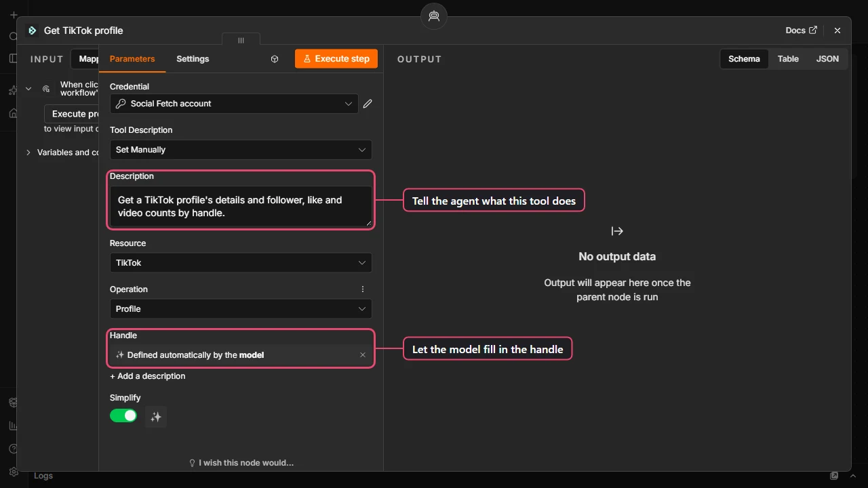Screen dimensions: 868x488
Task: Select the Table output view
Action: pos(788,59)
